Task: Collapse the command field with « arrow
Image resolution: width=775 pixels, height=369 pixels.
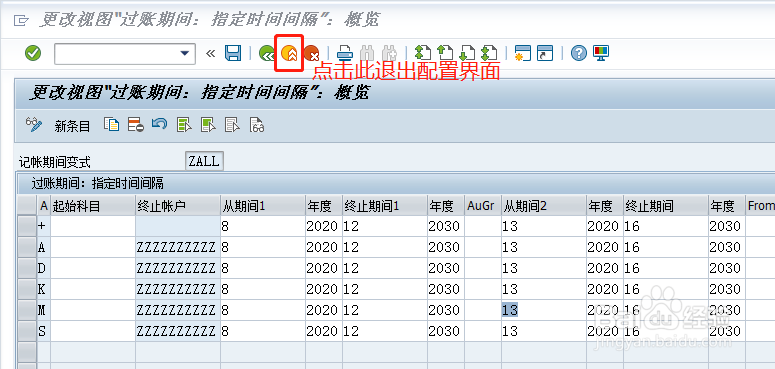Action: pos(211,53)
